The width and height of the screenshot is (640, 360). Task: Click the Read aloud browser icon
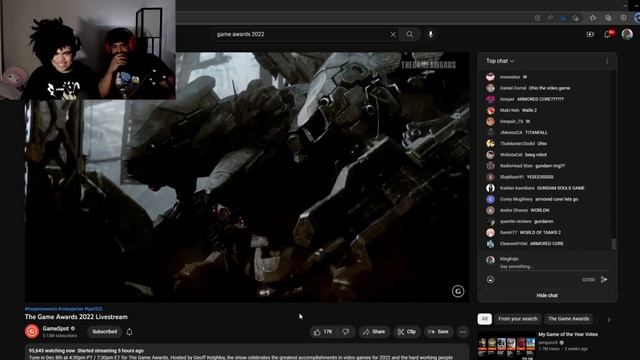(550, 18)
